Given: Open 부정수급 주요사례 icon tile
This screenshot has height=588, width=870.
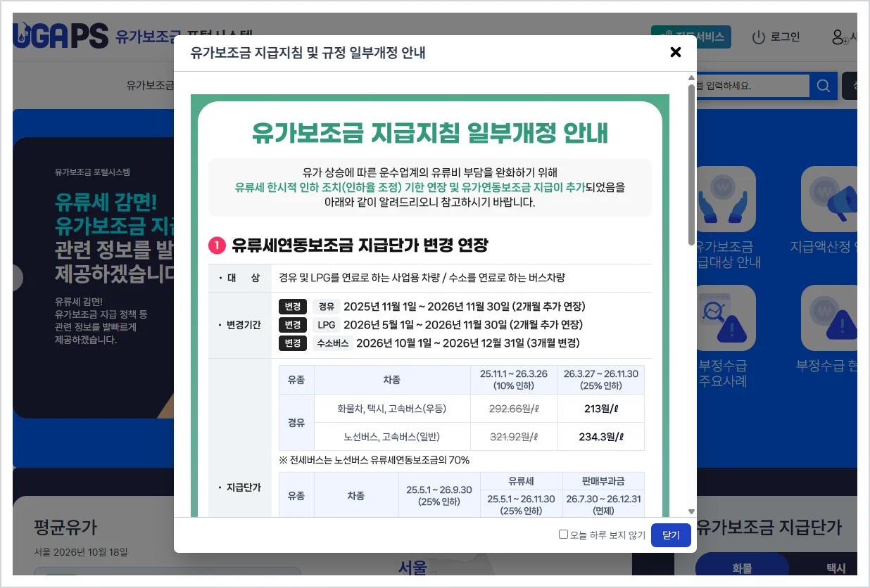Looking at the screenshot, I should [724, 318].
